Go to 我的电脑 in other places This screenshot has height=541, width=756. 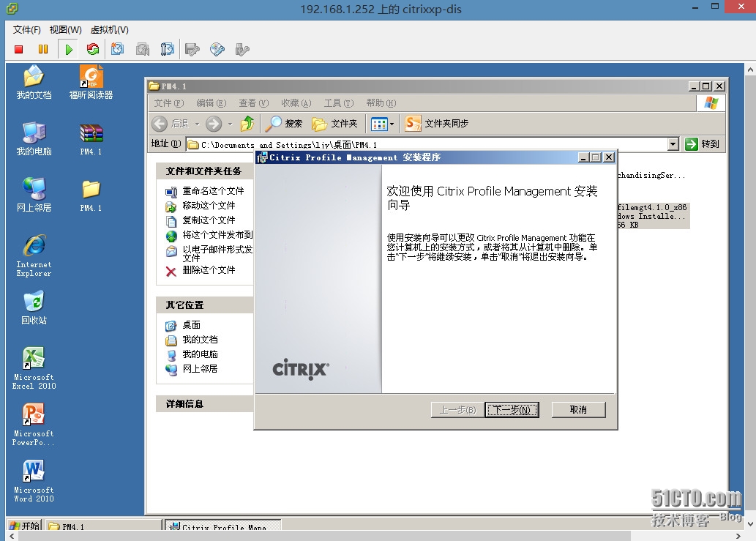click(x=200, y=354)
